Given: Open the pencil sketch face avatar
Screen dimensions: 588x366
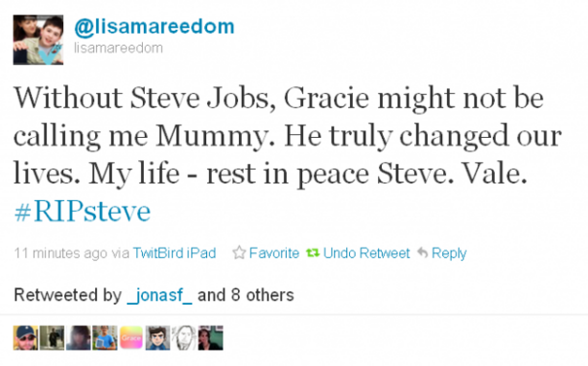Looking at the screenshot, I should [x=184, y=338].
